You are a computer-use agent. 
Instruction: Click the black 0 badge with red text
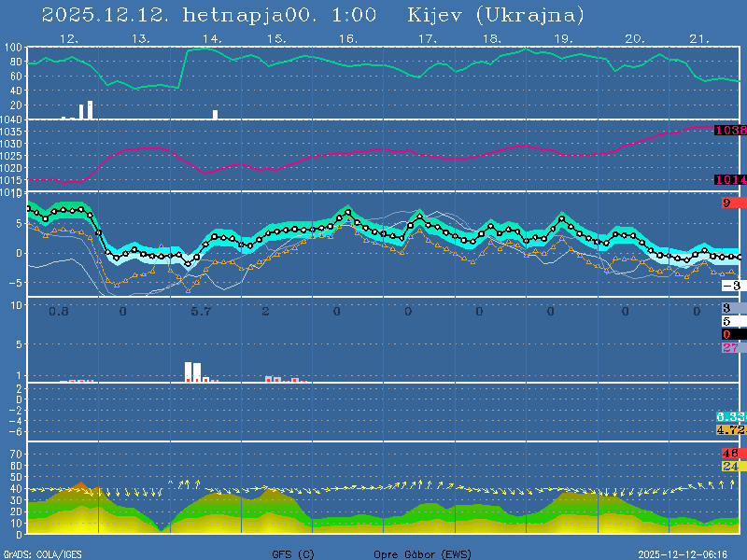pos(731,334)
